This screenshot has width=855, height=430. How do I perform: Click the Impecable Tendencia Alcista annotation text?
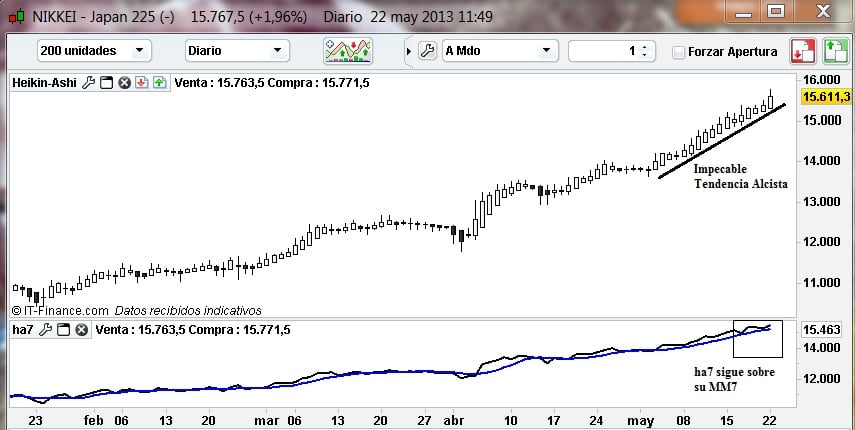click(x=740, y=176)
